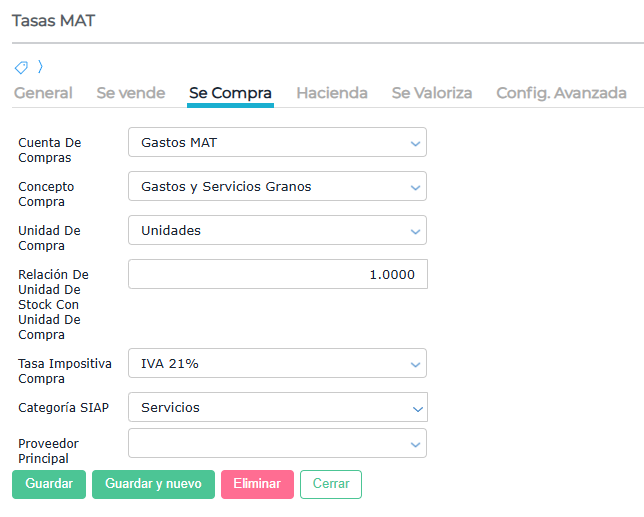644x517 pixels.
Task: Switch to Config. Avanzada tab
Action: [561, 93]
